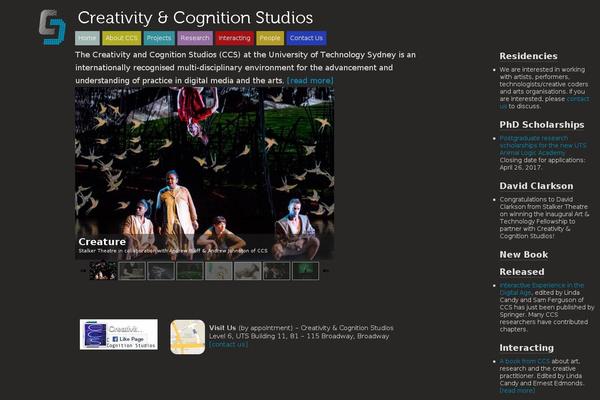
Task: Click the Creature caption title
Action: [x=102, y=242]
